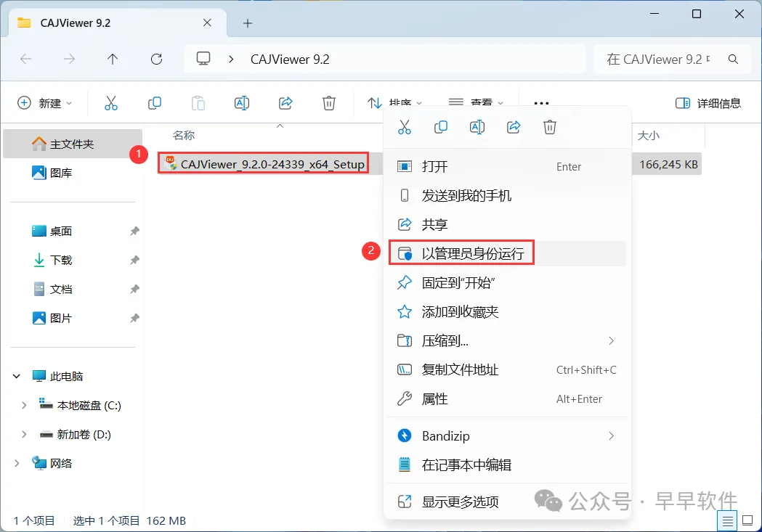The height and width of the screenshot is (532, 762).
Task: Choose 复制文件地址
Action: click(x=507, y=370)
